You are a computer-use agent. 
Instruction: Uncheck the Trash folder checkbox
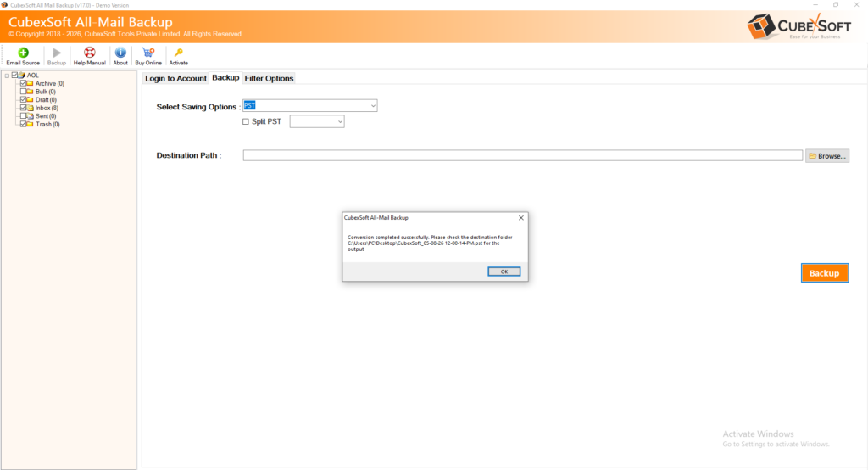point(23,124)
